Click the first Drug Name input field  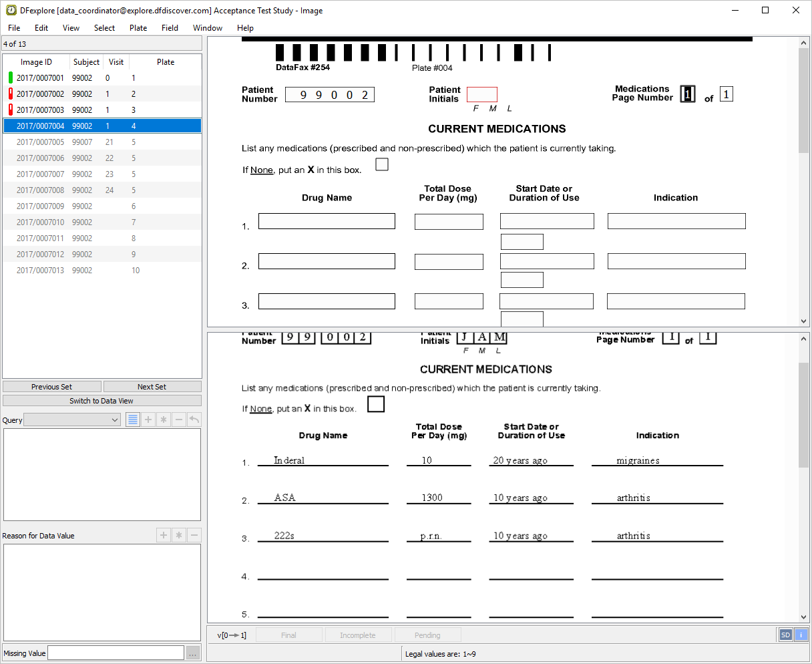[327, 221]
